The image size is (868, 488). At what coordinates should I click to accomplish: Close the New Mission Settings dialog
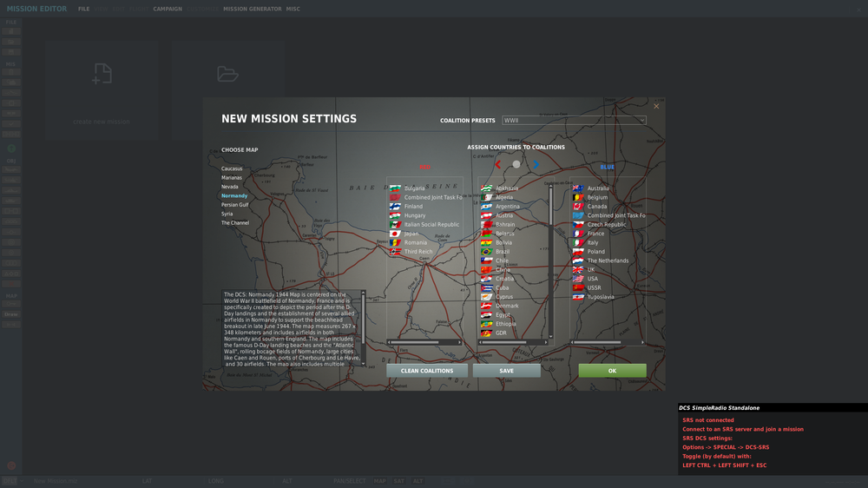click(656, 106)
